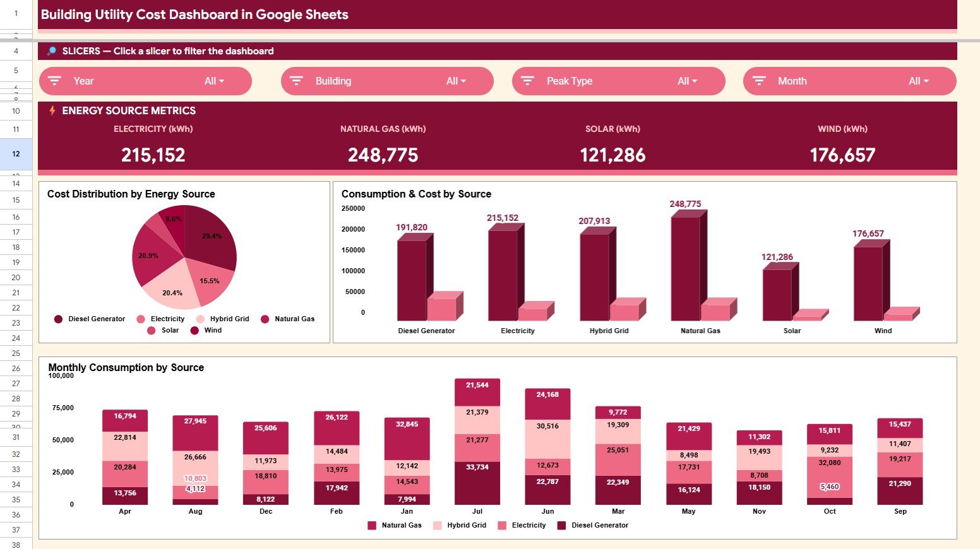Image resolution: width=980 pixels, height=549 pixels.
Task: Click the Monthly Consumption by Source title
Action: click(x=126, y=368)
